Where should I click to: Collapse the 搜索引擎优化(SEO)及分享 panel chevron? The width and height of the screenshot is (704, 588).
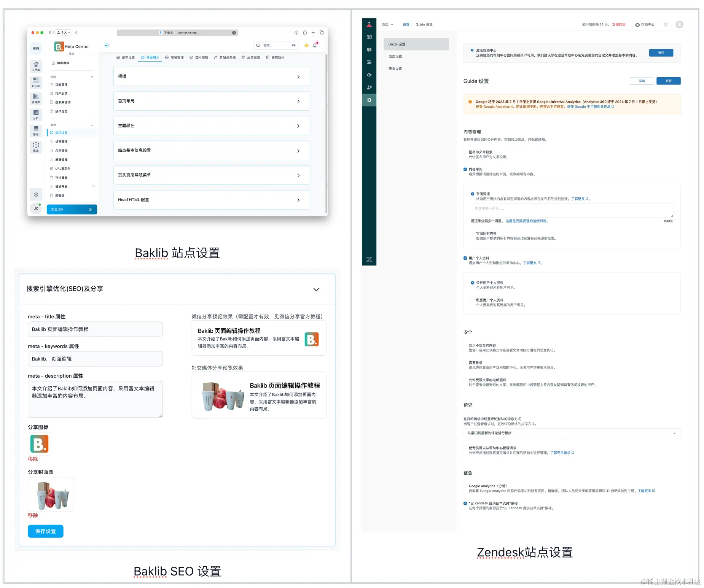[316, 289]
